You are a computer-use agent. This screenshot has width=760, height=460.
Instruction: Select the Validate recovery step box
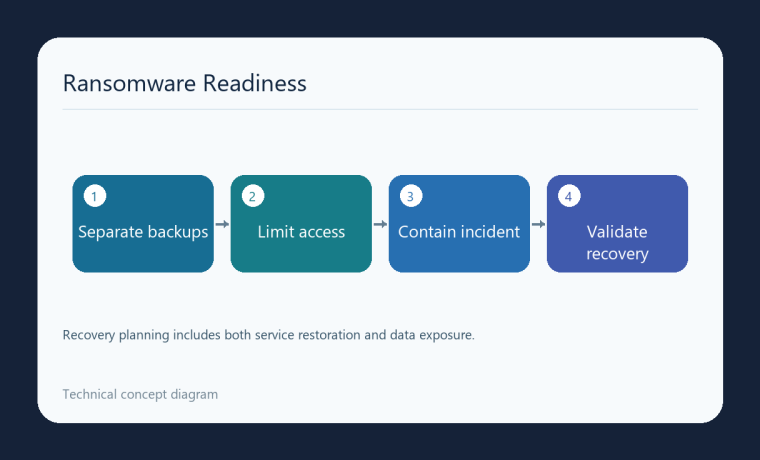tap(617, 224)
